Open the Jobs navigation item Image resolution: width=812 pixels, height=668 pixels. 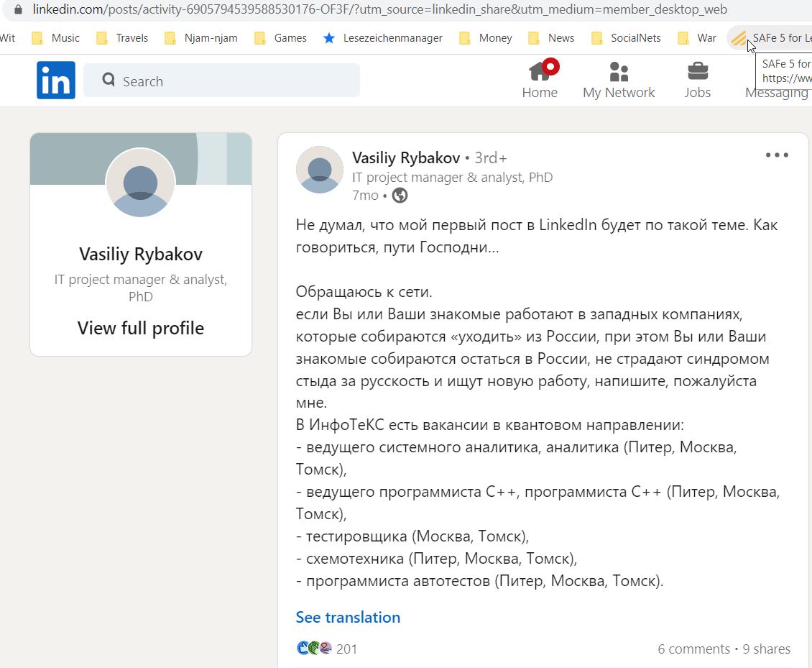coord(698,80)
